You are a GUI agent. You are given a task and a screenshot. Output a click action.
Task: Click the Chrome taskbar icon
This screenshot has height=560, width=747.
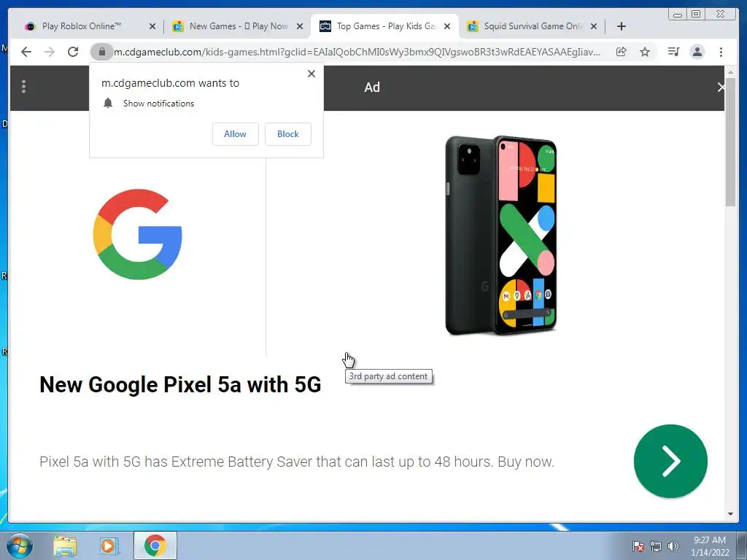[x=155, y=545]
